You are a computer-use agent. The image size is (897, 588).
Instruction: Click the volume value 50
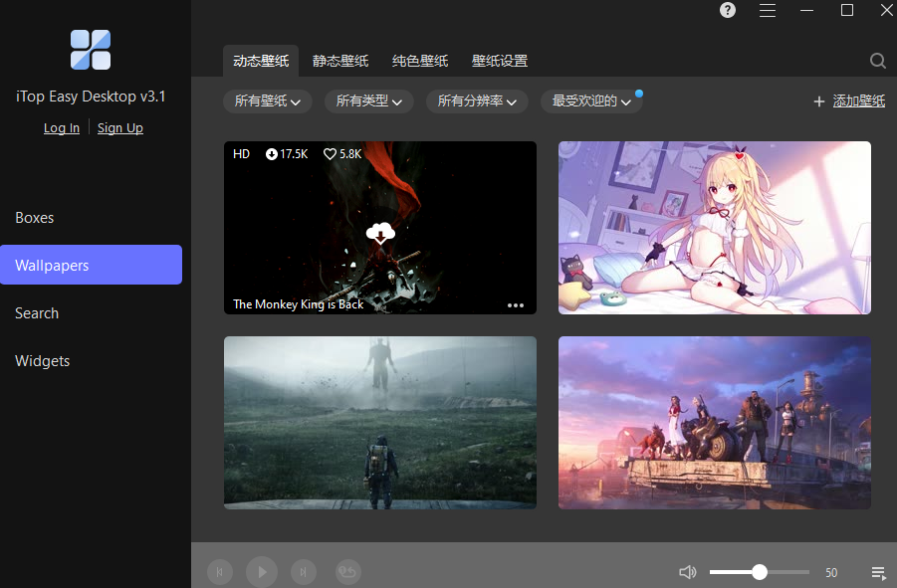coord(831,572)
